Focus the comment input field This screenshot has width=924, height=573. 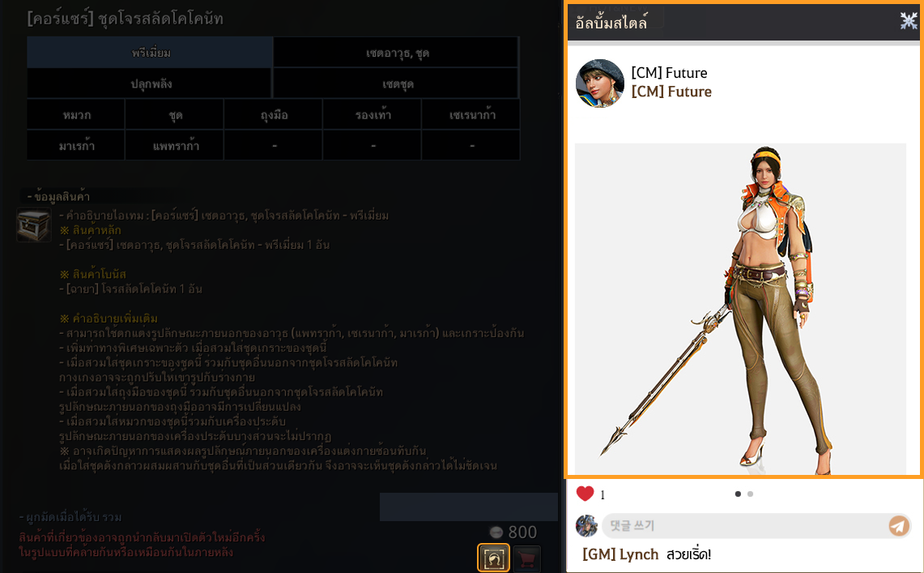click(745, 525)
